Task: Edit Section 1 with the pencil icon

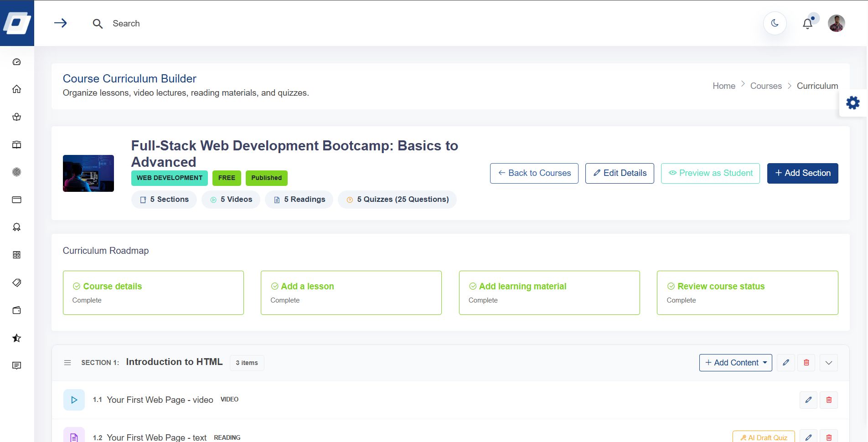Action: (786, 363)
